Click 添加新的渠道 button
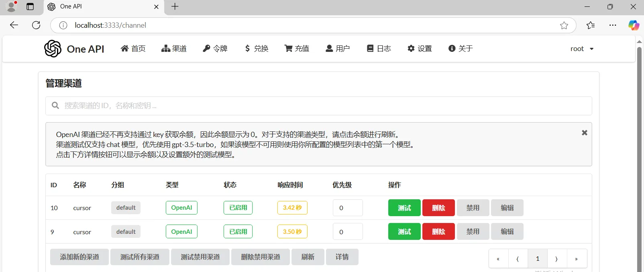The image size is (644, 272). pos(79,257)
